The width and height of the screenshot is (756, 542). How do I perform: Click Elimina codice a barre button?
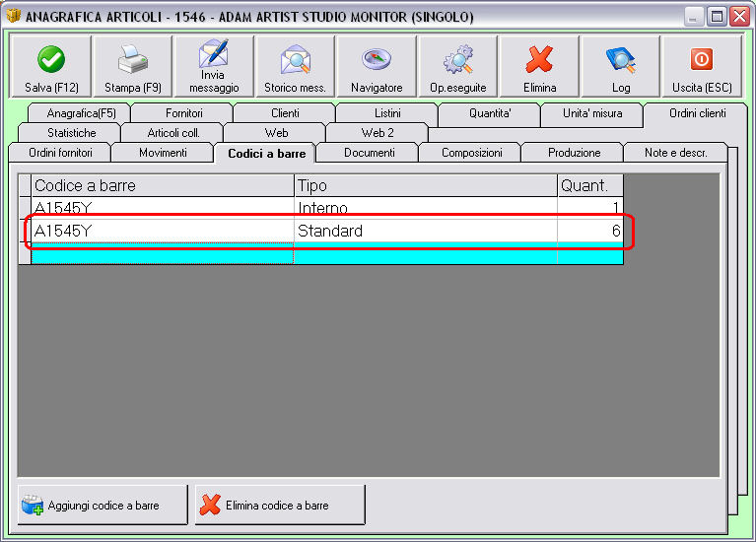pyautogui.click(x=280, y=505)
